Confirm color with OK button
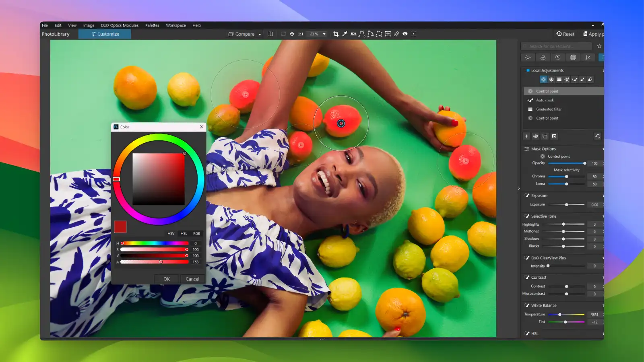This screenshot has height=362, width=644. click(167, 279)
